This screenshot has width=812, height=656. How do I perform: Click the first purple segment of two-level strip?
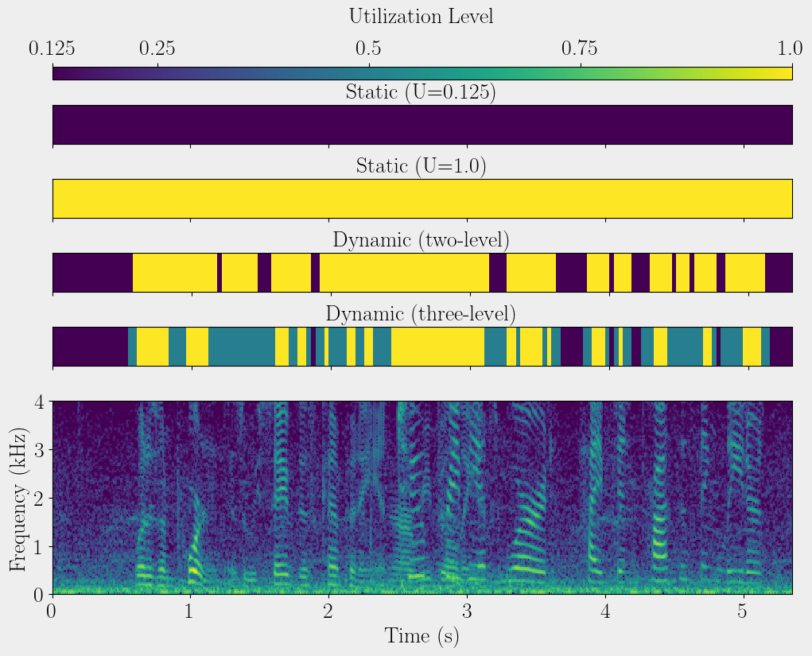(x=92, y=273)
